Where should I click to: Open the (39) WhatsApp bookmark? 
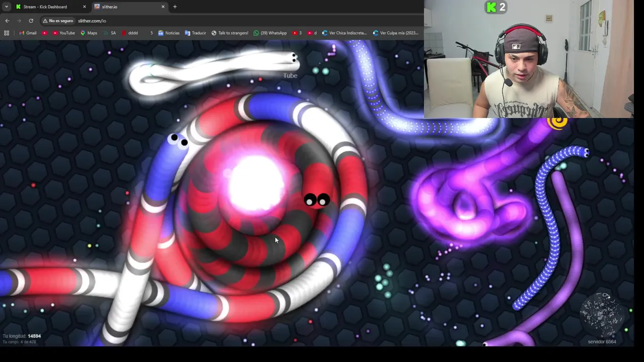coord(270,33)
